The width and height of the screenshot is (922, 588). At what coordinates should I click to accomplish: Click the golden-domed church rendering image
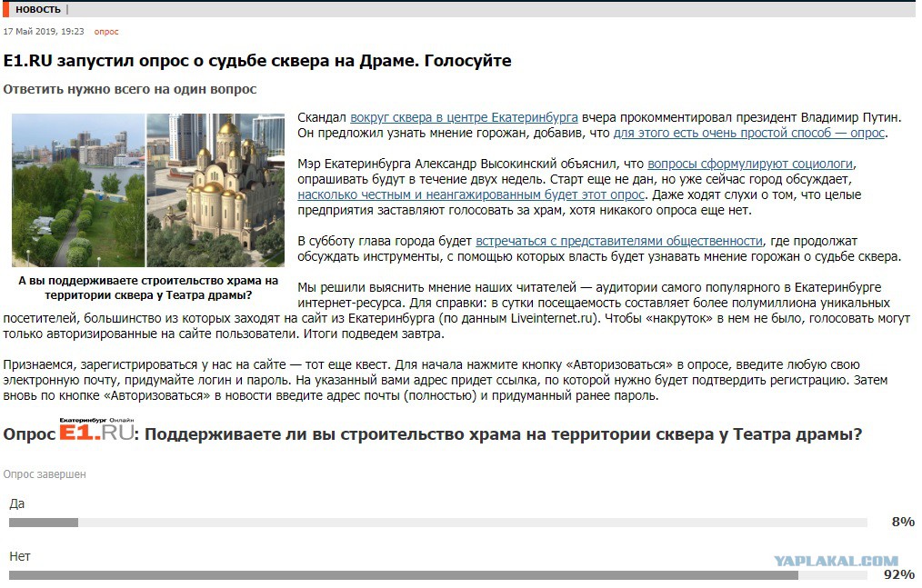tap(215, 190)
